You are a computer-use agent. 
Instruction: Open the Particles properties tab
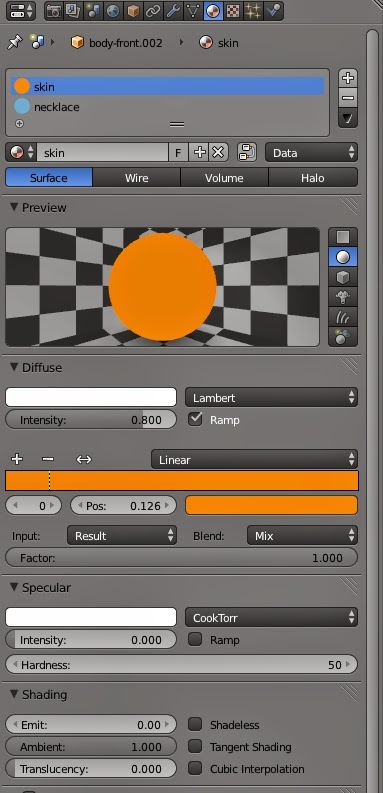[x=252, y=11]
